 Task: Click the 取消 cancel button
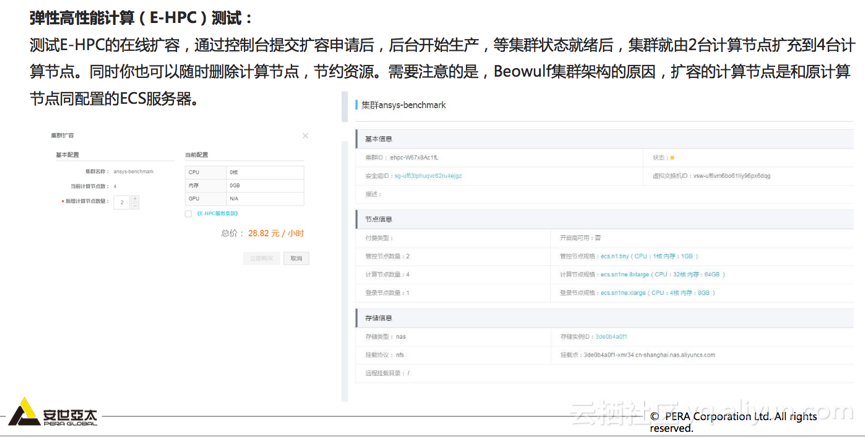[296, 258]
